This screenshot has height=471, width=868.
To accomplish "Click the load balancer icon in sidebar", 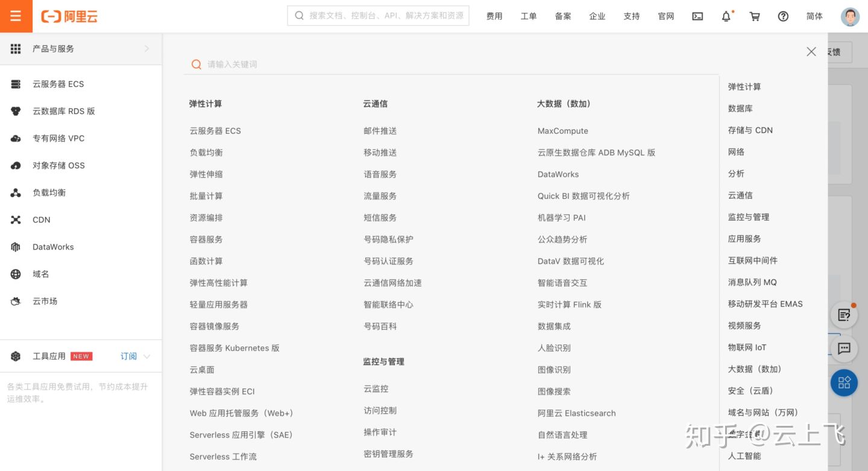I will (x=16, y=193).
